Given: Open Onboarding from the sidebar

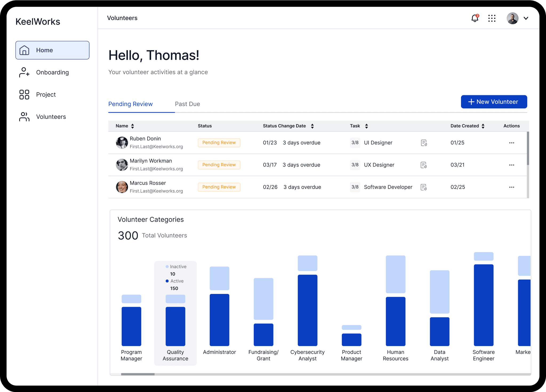Looking at the screenshot, I should pyautogui.click(x=52, y=72).
